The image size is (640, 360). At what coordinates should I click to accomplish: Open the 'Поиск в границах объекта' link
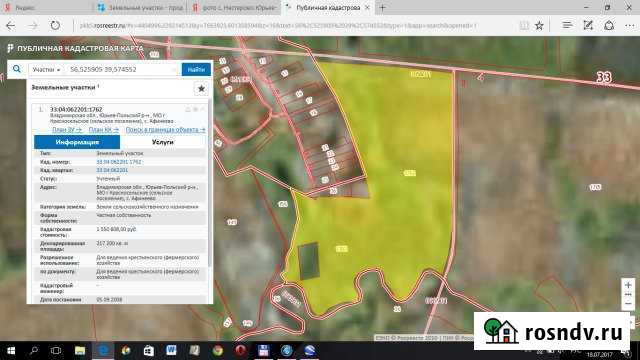click(165, 130)
